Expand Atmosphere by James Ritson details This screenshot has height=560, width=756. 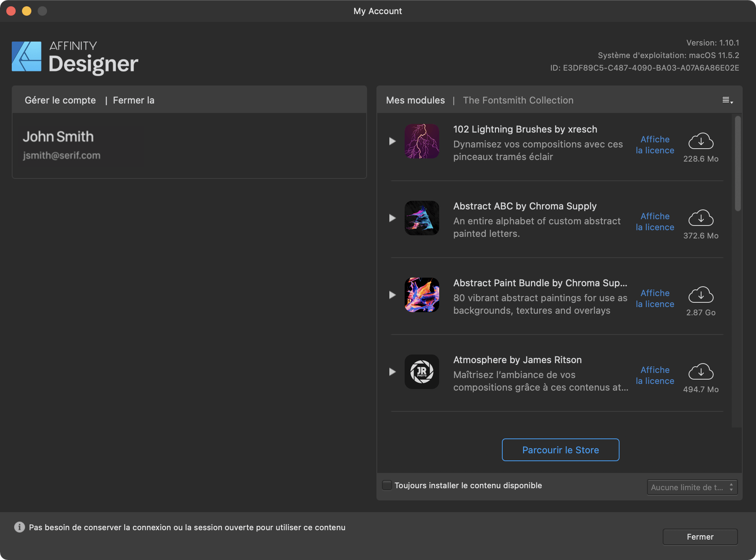pyautogui.click(x=392, y=372)
